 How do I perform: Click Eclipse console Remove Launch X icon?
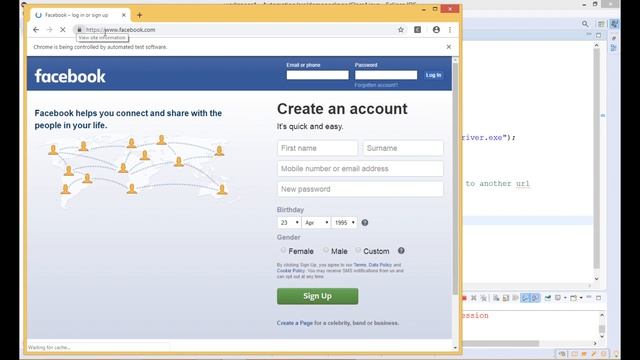coord(473,298)
